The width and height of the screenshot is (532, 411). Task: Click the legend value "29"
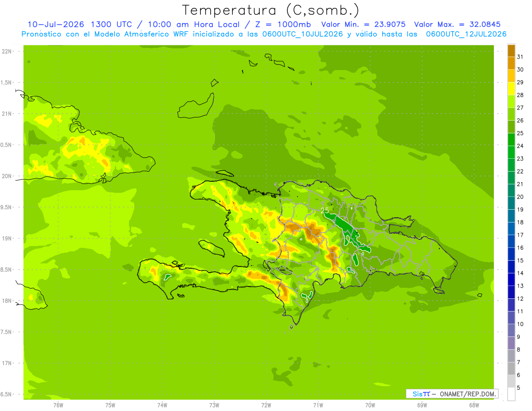[x=520, y=82]
